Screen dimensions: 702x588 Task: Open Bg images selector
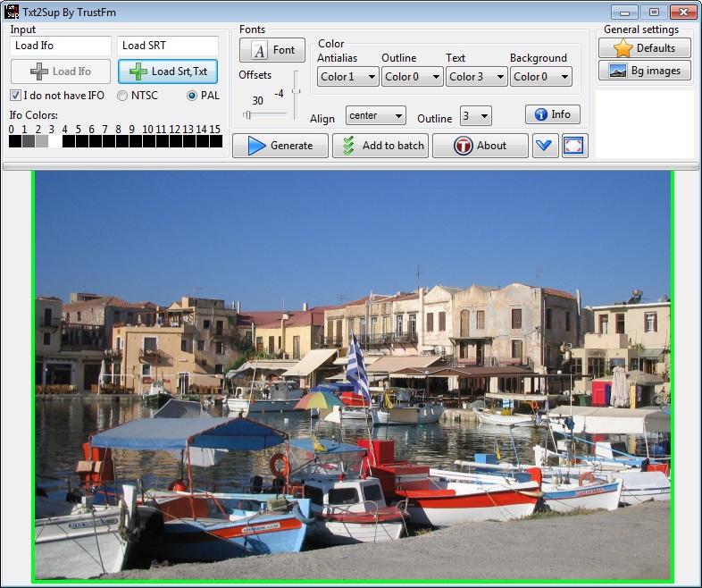point(645,71)
